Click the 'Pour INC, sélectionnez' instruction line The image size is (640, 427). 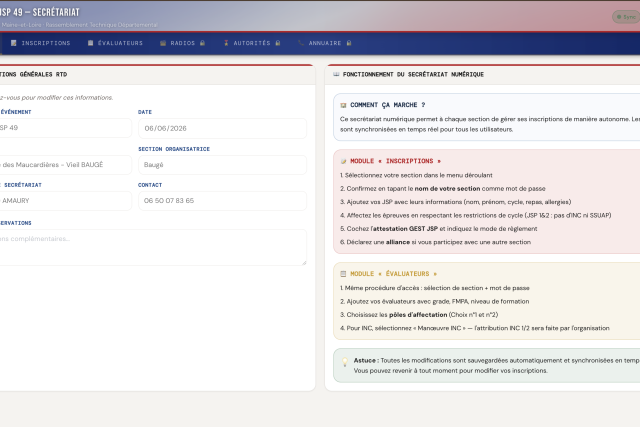[x=475, y=328]
